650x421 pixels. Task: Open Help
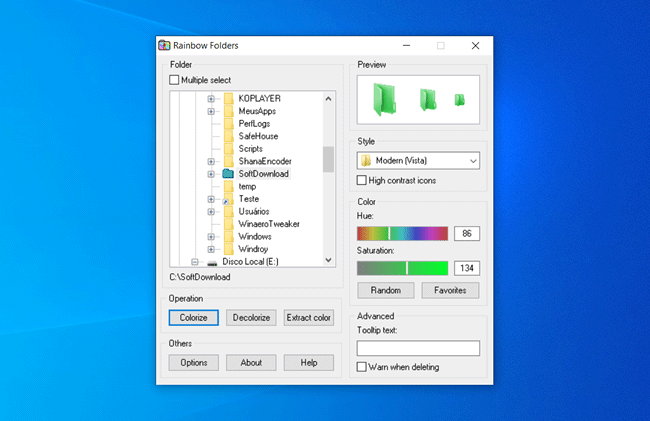click(x=308, y=363)
